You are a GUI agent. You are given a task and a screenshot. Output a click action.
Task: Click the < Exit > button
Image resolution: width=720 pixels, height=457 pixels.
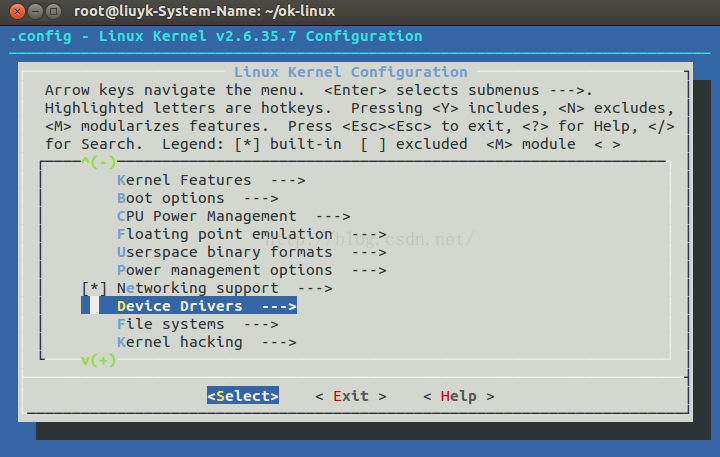click(x=351, y=396)
